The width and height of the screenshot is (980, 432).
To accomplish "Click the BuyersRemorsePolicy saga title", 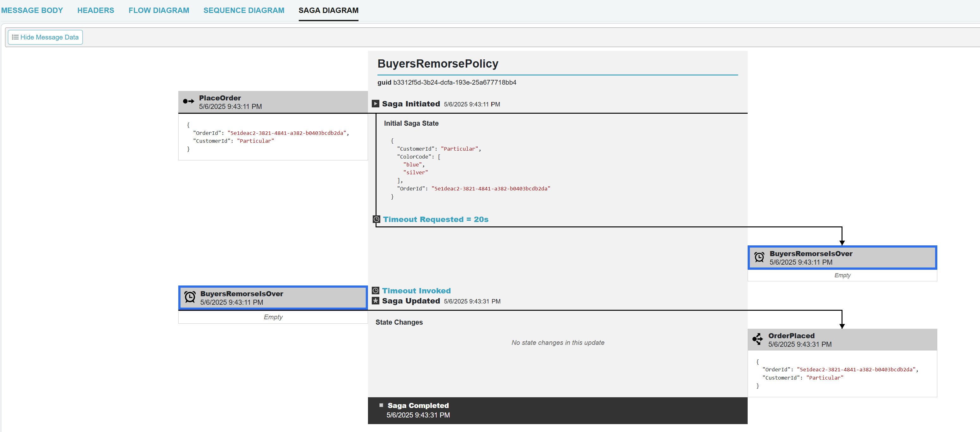I will (438, 63).
